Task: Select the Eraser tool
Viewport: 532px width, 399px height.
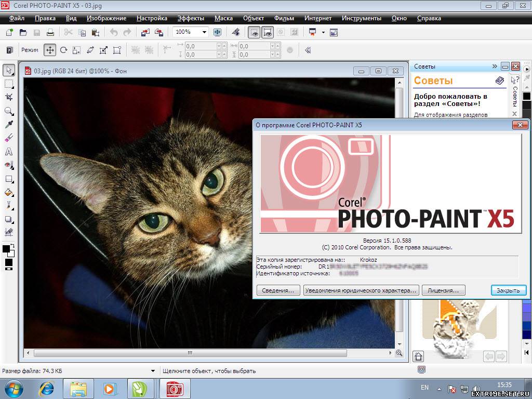Action: pyautogui.click(x=9, y=138)
